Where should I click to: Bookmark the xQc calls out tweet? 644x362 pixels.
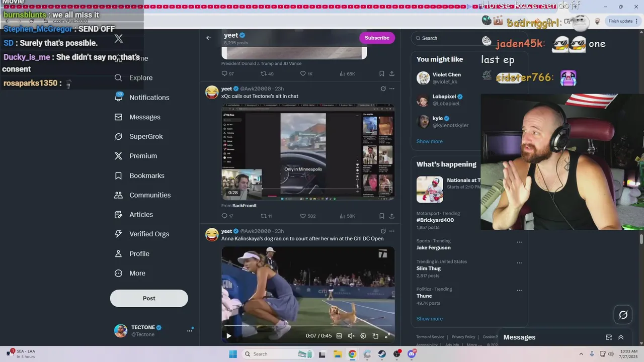(382, 216)
